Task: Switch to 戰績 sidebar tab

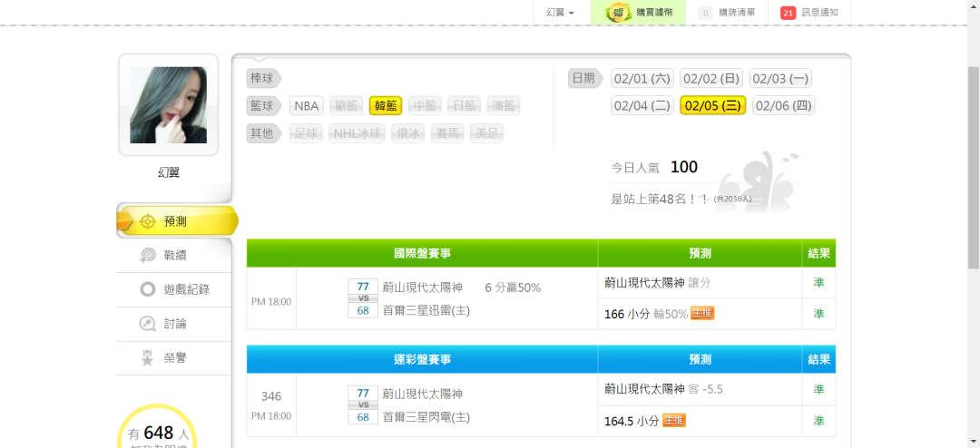Action: coord(173,255)
